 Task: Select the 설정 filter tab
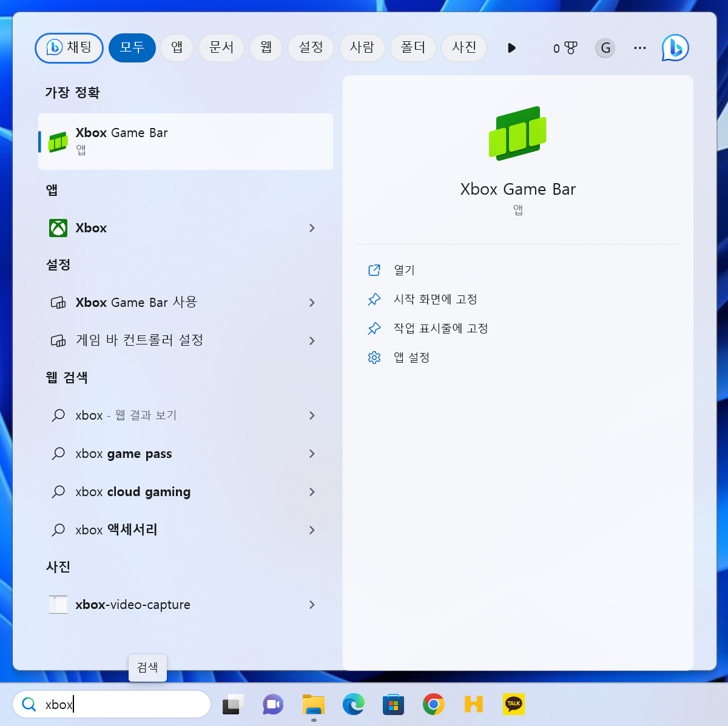coord(311,48)
